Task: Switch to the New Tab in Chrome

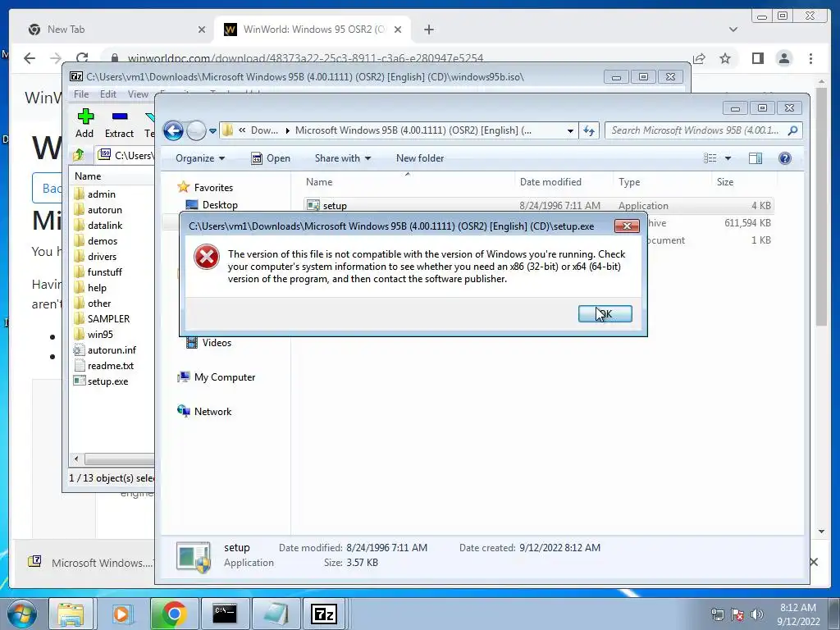Action: coord(116,30)
